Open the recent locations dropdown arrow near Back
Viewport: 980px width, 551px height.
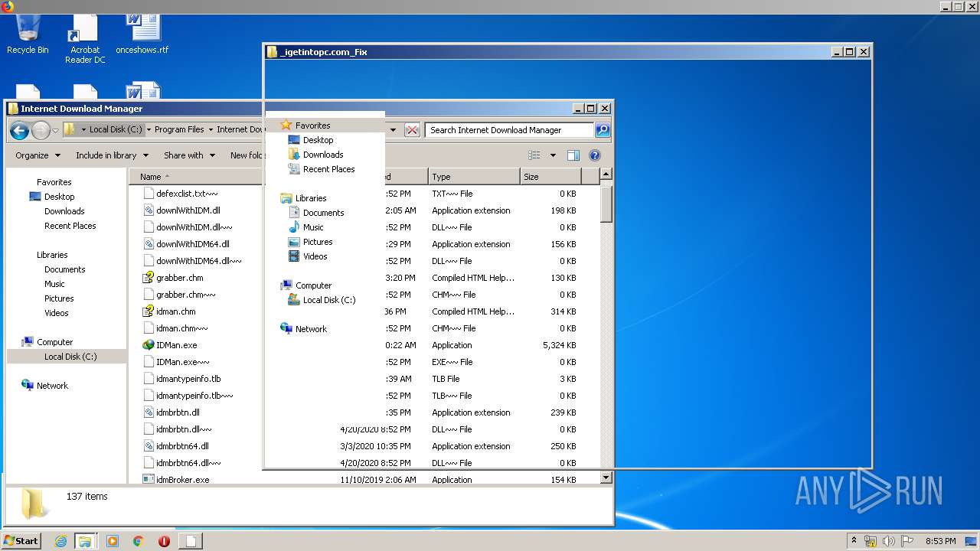[x=55, y=130]
